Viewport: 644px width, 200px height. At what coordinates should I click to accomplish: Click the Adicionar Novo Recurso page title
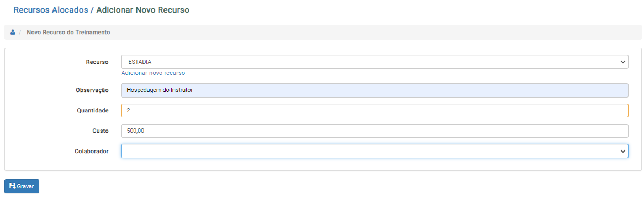pos(143,10)
